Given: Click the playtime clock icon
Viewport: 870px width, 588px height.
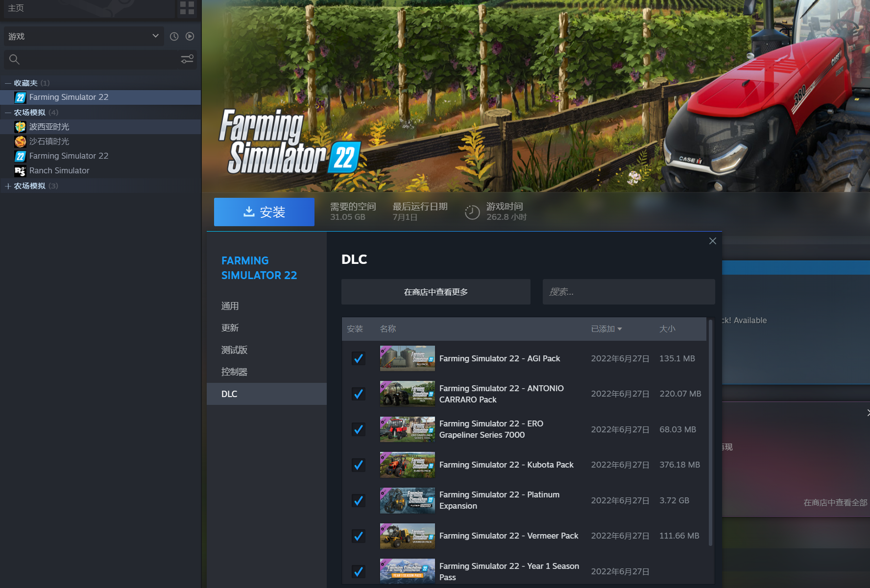Looking at the screenshot, I should tap(472, 212).
